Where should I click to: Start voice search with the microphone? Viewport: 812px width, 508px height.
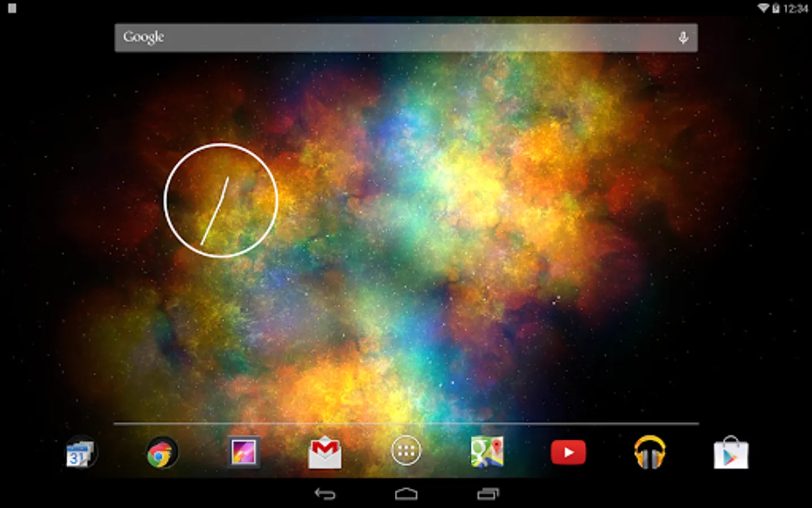pyautogui.click(x=683, y=38)
